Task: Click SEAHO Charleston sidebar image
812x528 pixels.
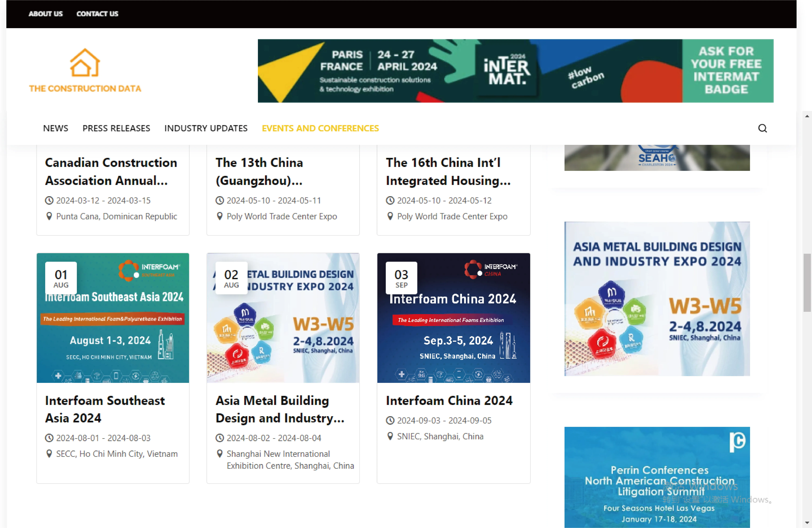Action: pos(657,158)
